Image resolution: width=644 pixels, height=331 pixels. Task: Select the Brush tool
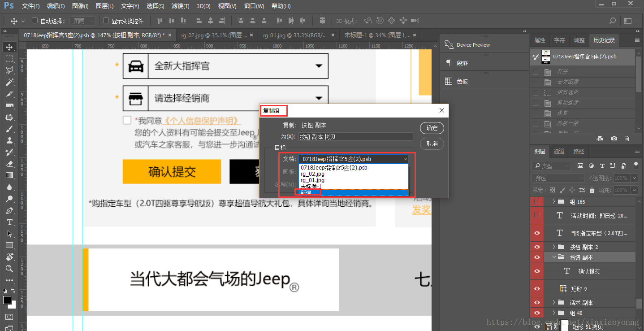tap(9, 129)
